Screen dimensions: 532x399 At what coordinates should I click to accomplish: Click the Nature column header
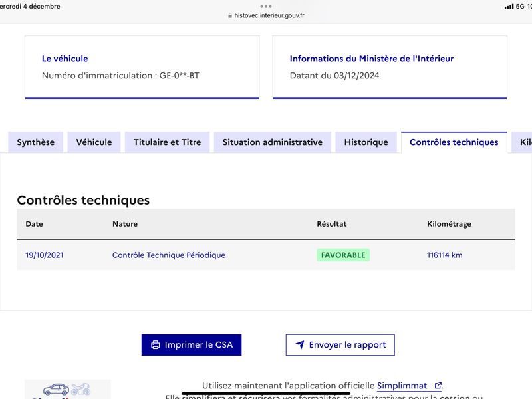click(125, 224)
